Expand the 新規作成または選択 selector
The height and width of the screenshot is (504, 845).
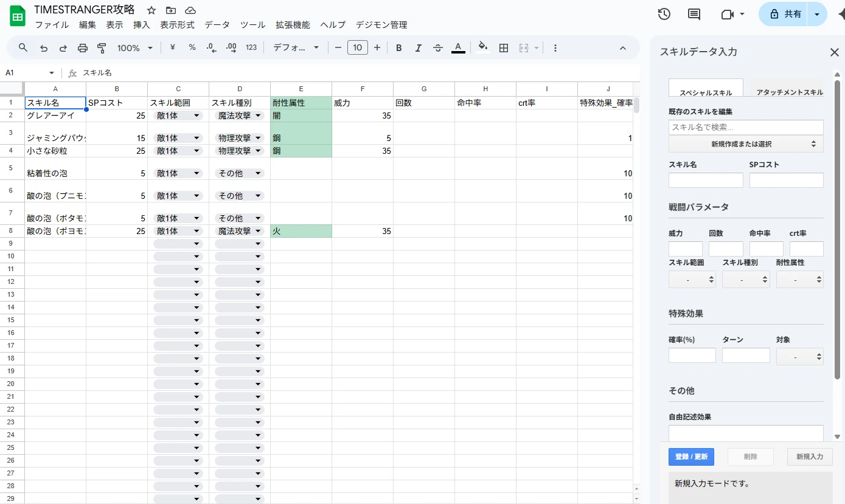746,144
